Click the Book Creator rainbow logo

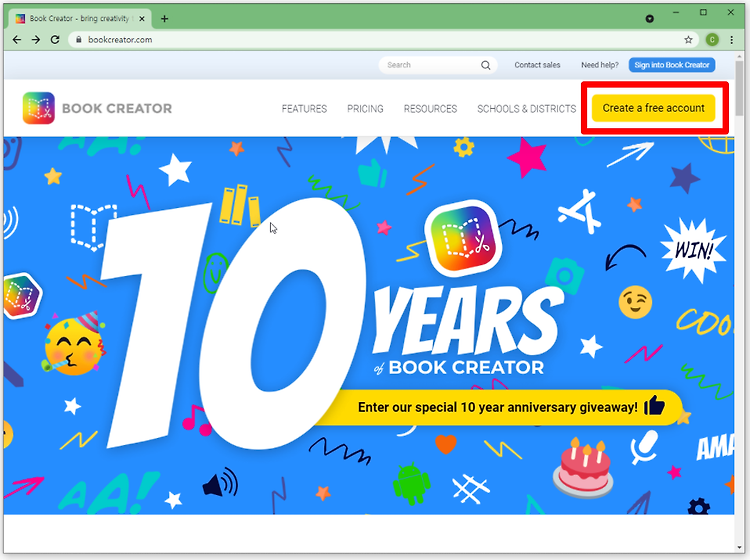38,108
